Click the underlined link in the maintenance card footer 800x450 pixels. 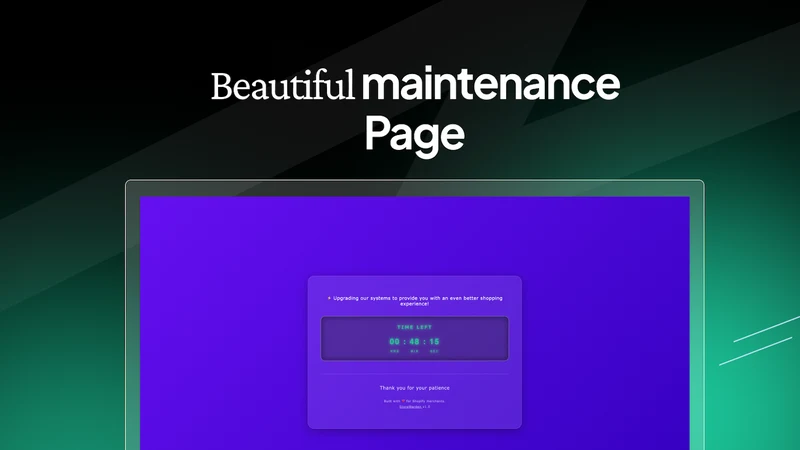(x=410, y=407)
